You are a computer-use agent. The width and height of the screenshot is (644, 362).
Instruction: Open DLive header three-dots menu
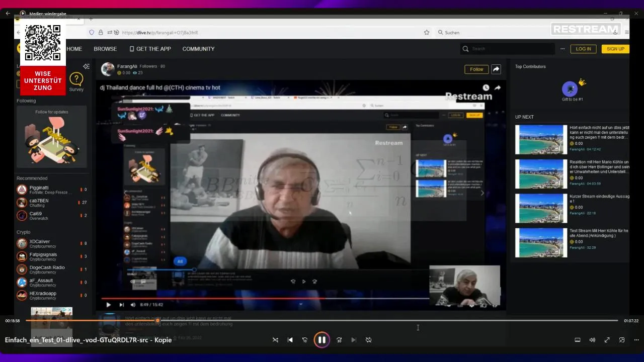point(562,49)
